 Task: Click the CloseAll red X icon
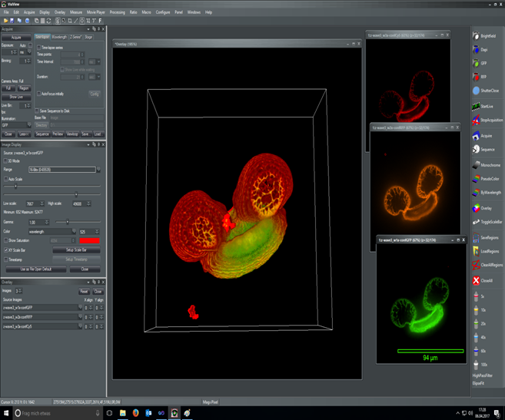click(476, 280)
